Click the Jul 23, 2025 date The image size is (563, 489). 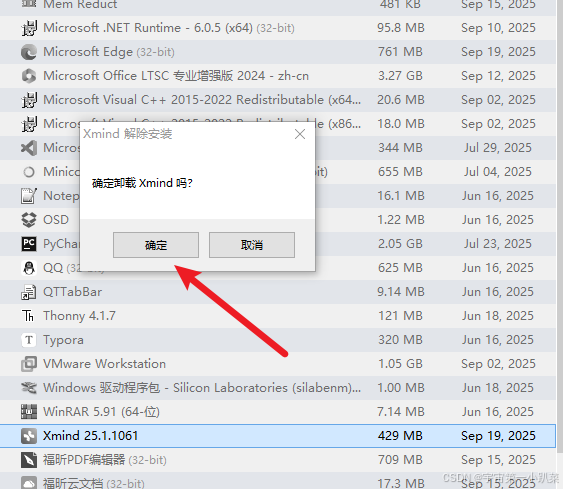click(x=498, y=244)
